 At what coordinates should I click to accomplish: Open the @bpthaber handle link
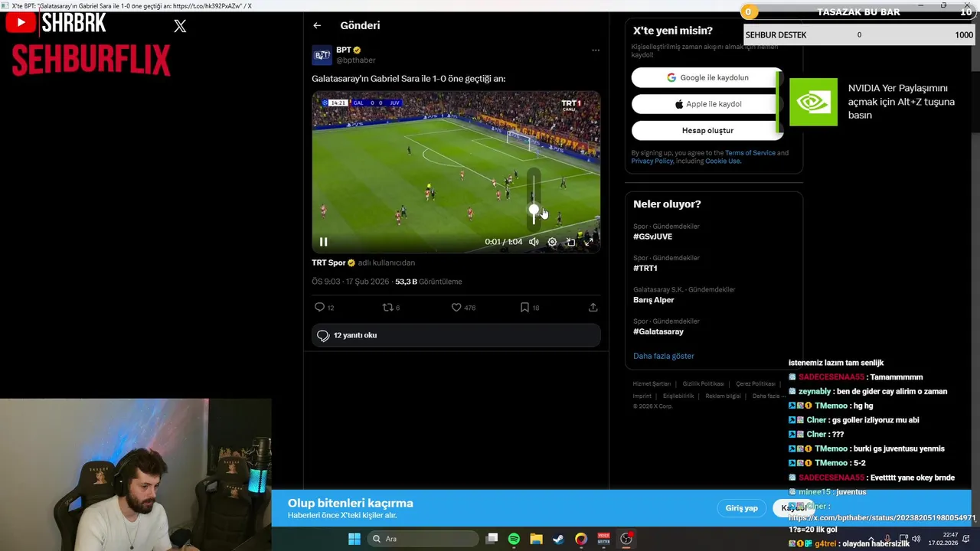tap(355, 60)
